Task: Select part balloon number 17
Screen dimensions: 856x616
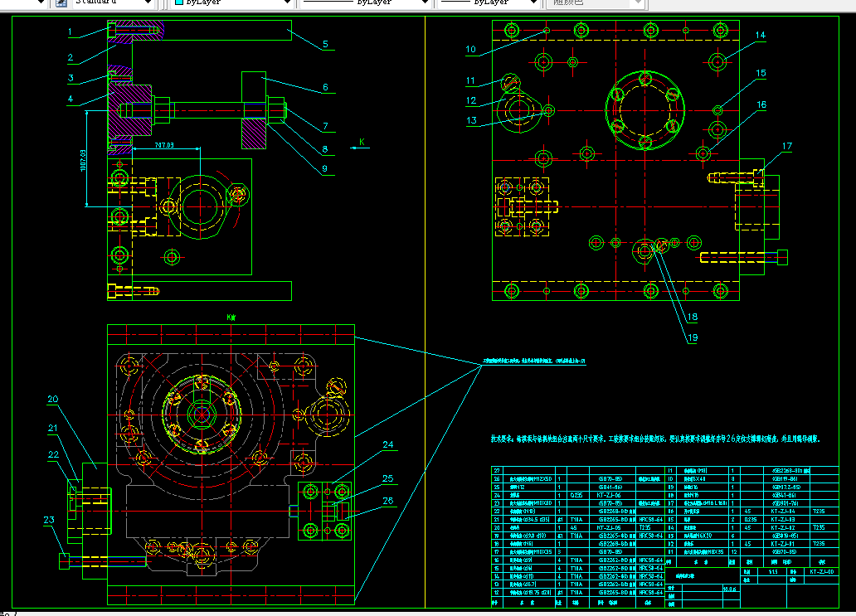Action: tap(786, 146)
